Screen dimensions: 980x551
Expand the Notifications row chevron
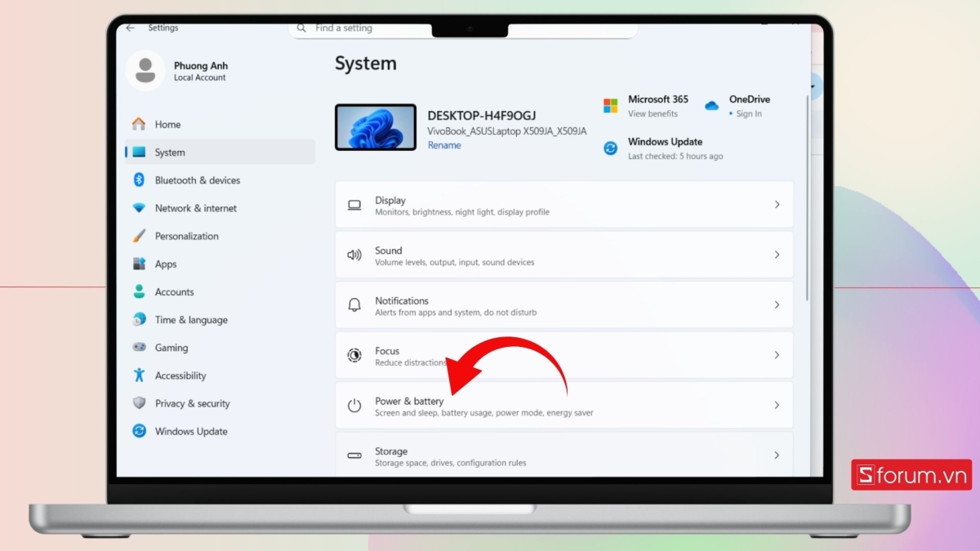click(x=777, y=304)
